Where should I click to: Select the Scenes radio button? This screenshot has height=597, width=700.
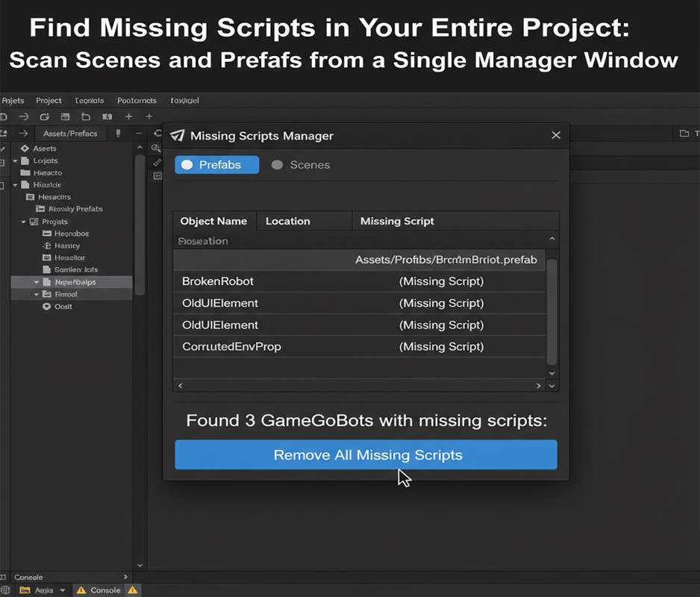277,164
